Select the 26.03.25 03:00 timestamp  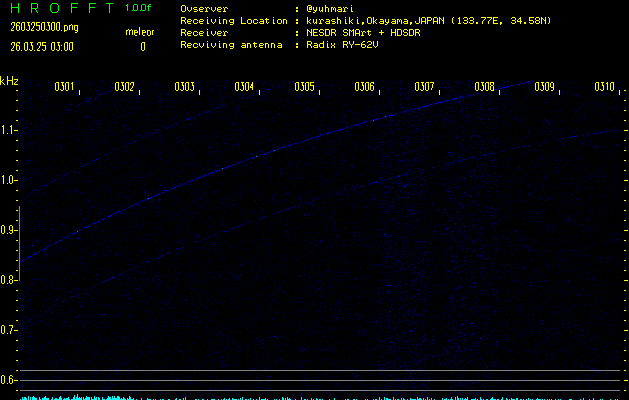42,46
